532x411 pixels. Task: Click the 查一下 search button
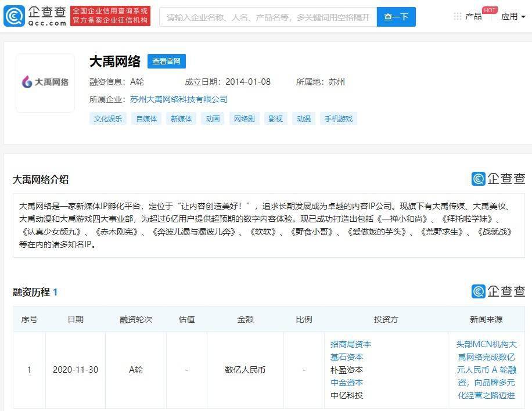point(396,17)
